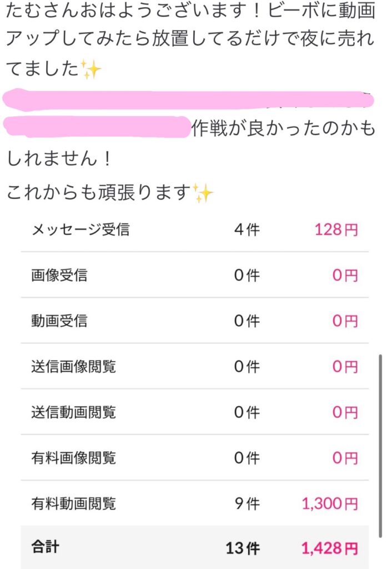Click the メッセージ受信 row label
Image resolution: width=392 pixels, height=569 pixels.
[81, 229]
